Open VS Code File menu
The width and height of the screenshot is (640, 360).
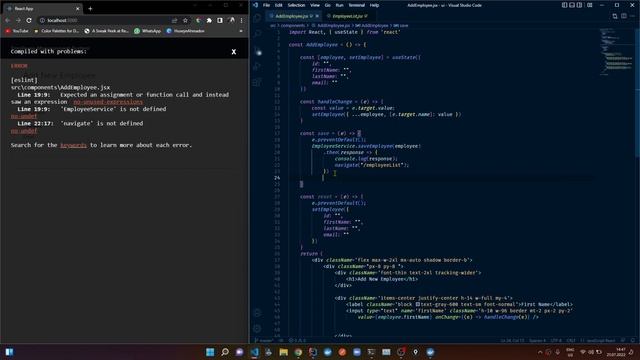(x=267, y=5)
